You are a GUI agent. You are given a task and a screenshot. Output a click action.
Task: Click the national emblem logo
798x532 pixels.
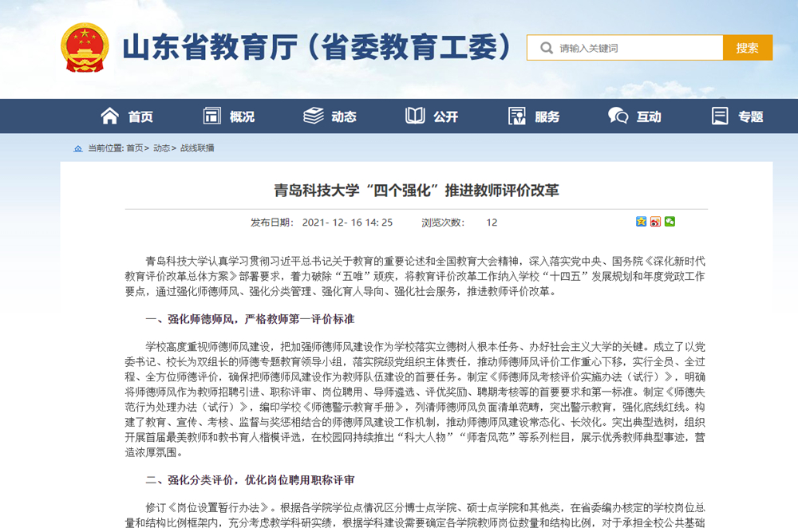85,47
